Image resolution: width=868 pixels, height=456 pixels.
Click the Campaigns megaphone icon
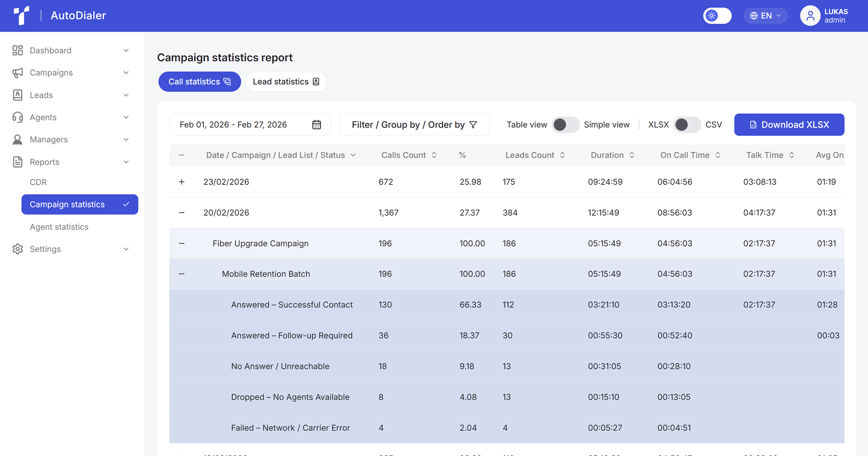click(x=17, y=73)
